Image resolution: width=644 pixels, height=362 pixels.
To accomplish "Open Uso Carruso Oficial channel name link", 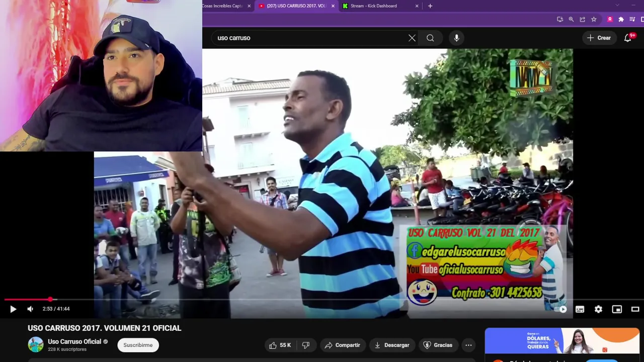I will [74, 341].
